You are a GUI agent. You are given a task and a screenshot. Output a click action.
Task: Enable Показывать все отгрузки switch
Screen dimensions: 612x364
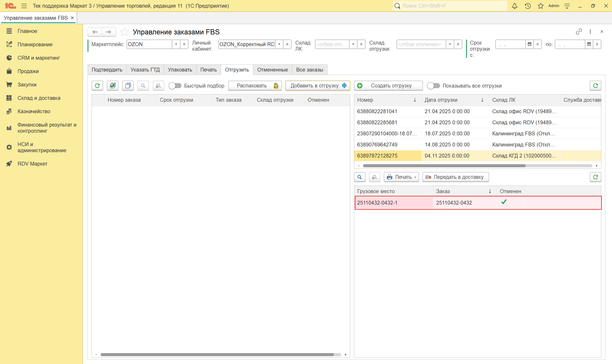click(x=433, y=86)
